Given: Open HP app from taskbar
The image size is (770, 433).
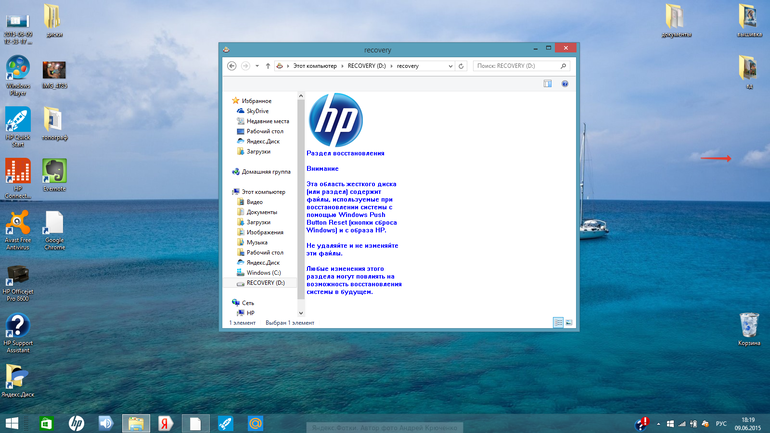Looking at the screenshot, I should pyautogui.click(x=76, y=423).
